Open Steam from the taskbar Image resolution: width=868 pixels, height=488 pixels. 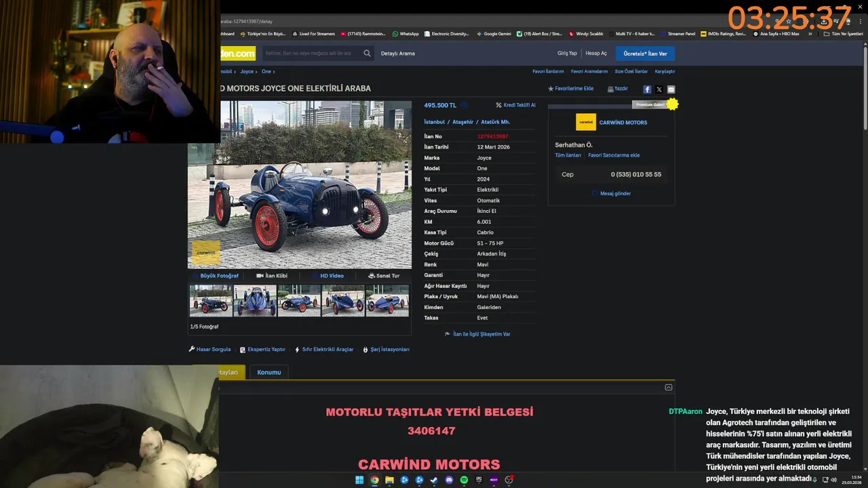tap(434, 480)
